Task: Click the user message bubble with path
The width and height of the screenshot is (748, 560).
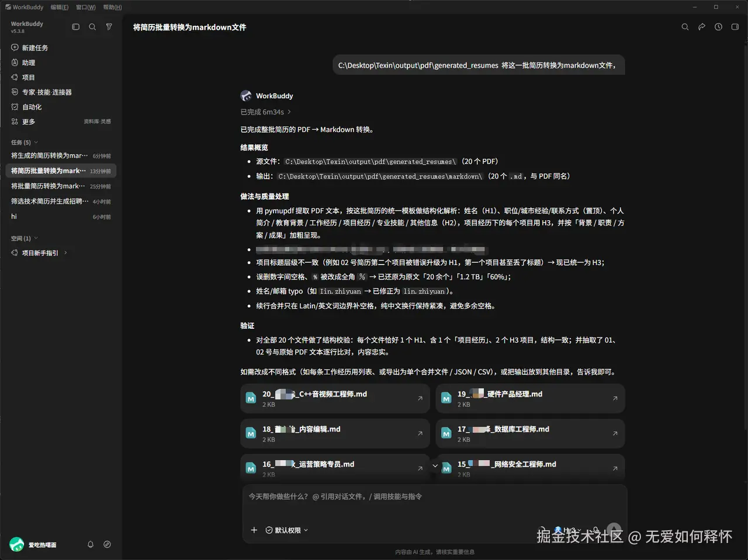Action: [x=479, y=65]
